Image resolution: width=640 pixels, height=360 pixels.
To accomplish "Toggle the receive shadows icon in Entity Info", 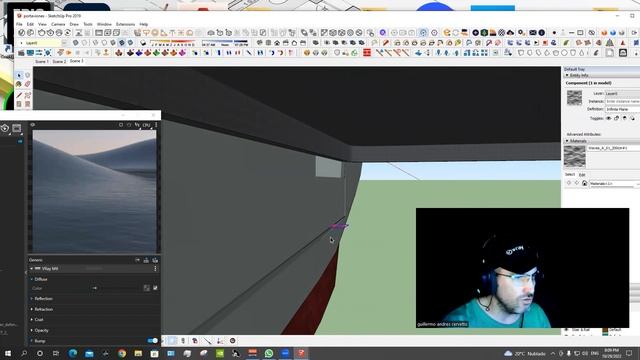I will (x=624, y=118).
